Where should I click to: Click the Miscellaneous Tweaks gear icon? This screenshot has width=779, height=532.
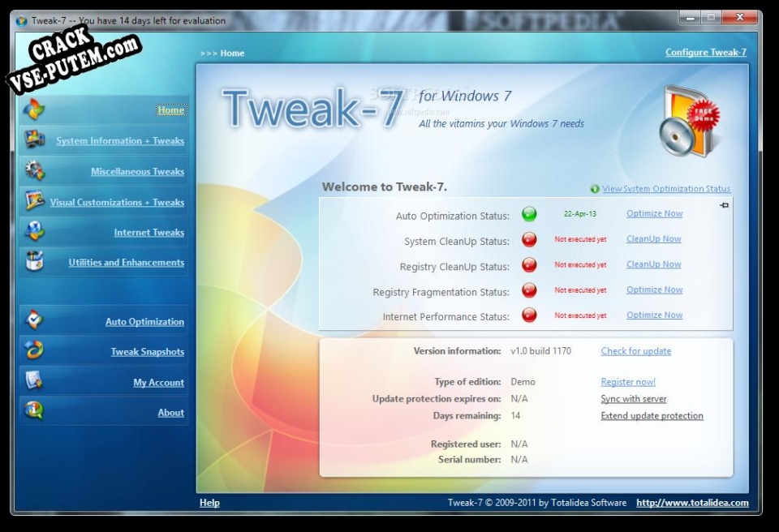coord(34,171)
